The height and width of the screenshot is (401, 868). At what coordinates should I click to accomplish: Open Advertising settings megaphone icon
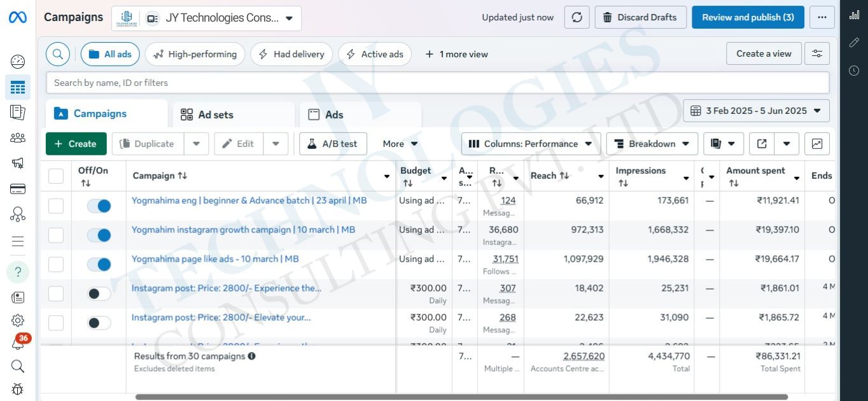[18, 163]
